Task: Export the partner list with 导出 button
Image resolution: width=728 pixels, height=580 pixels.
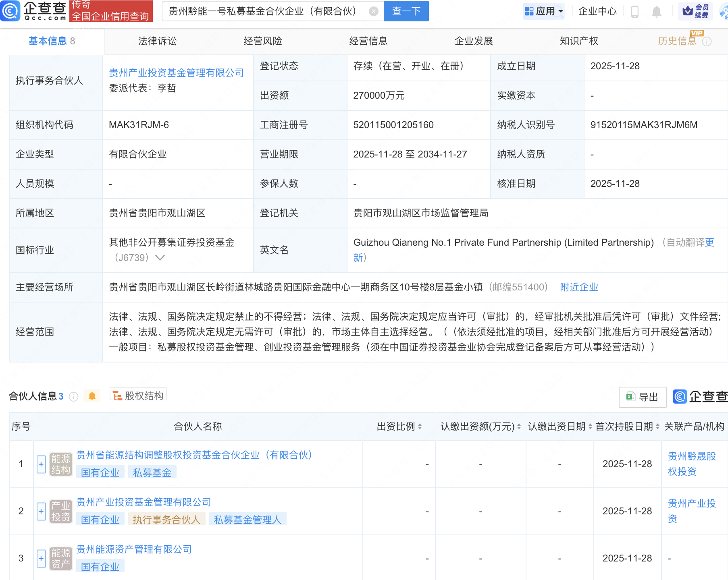Action: pos(643,397)
